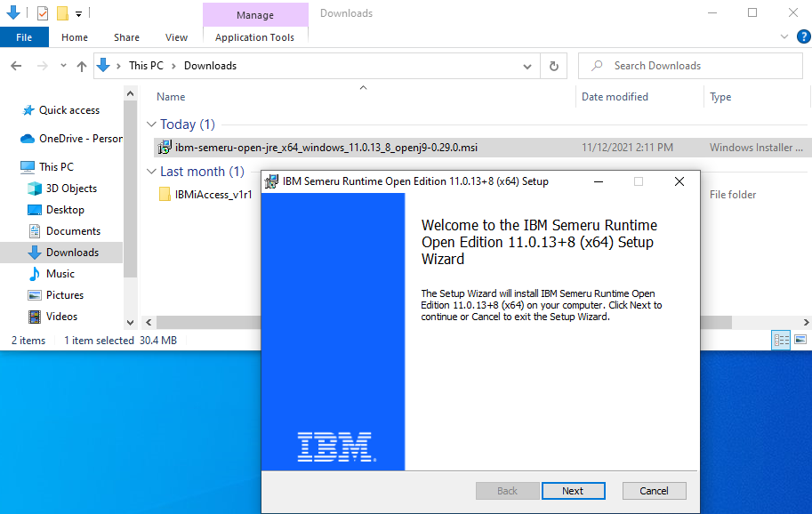Click Downloads in address breadcrumb

210,66
